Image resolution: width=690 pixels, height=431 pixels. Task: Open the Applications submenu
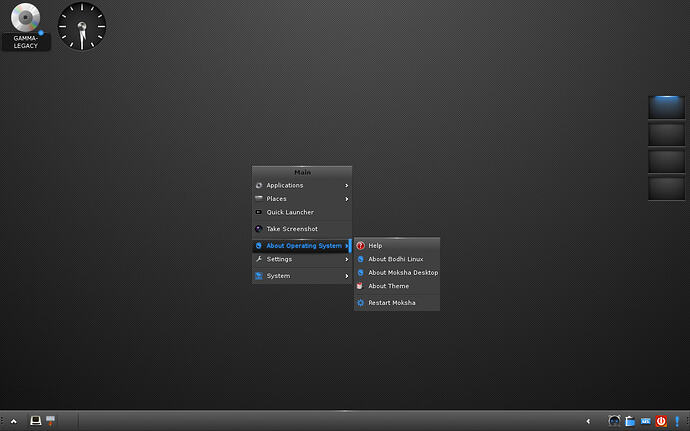[x=302, y=185]
